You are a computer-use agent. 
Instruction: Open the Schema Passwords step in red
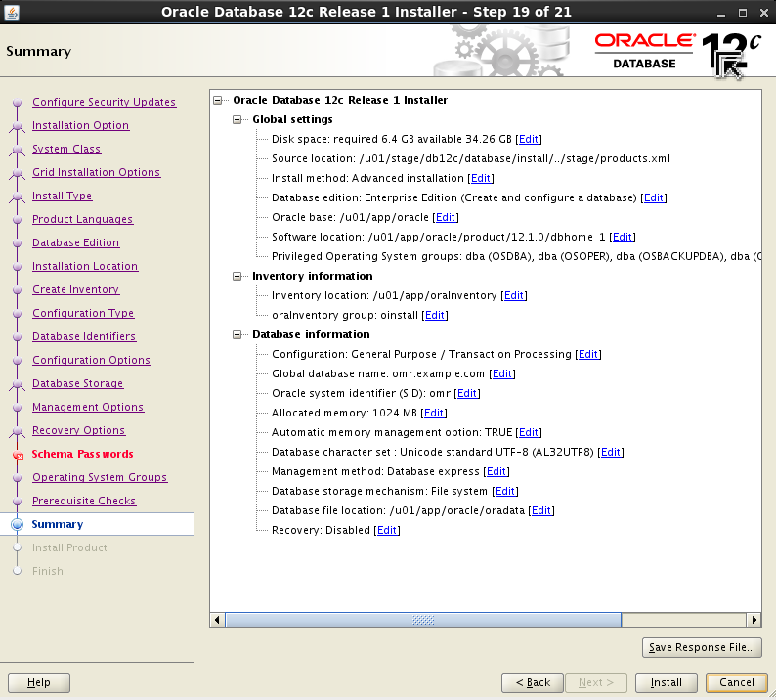point(83,454)
